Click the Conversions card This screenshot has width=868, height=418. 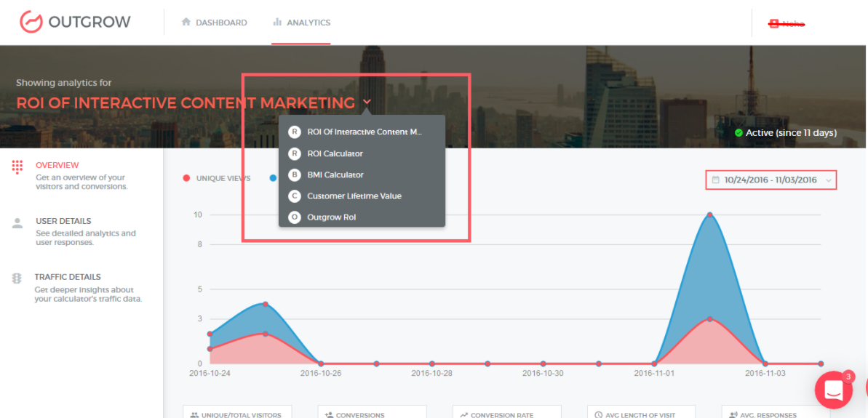click(372, 411)
